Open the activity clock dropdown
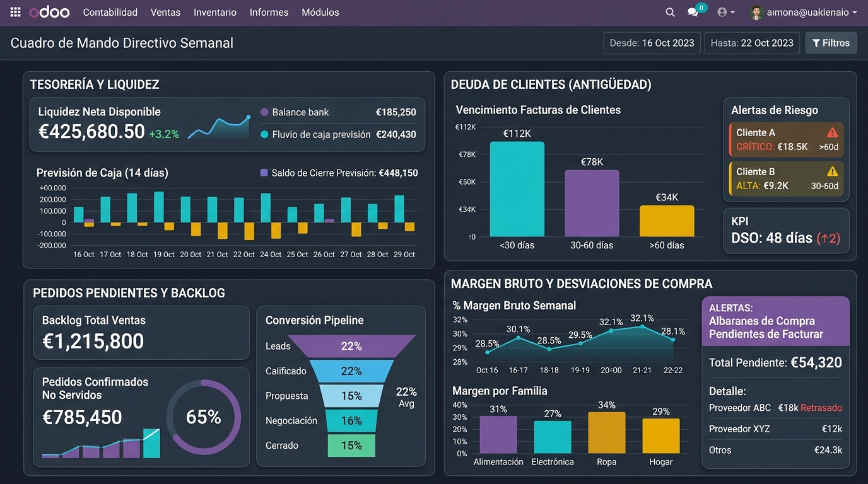This screenshot has height=484, width=868. tap(726, 12)
